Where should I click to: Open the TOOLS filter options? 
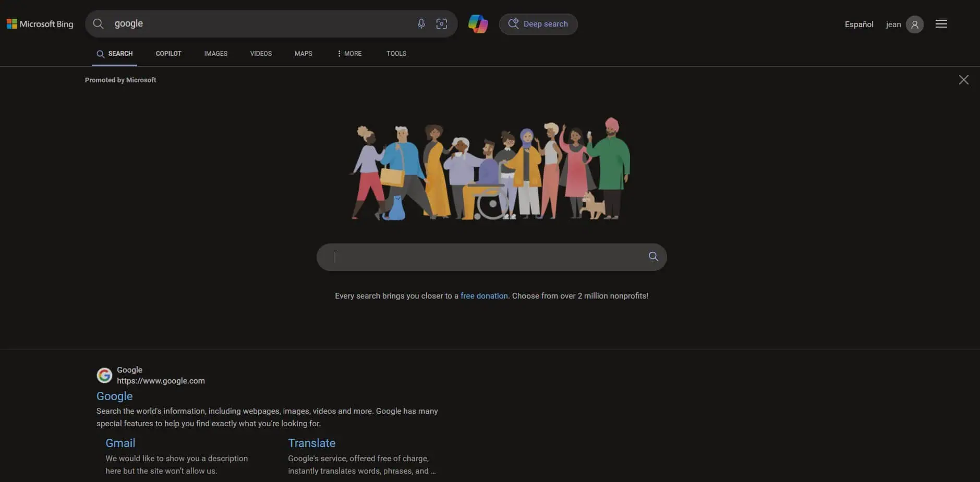tap(396, 54)
